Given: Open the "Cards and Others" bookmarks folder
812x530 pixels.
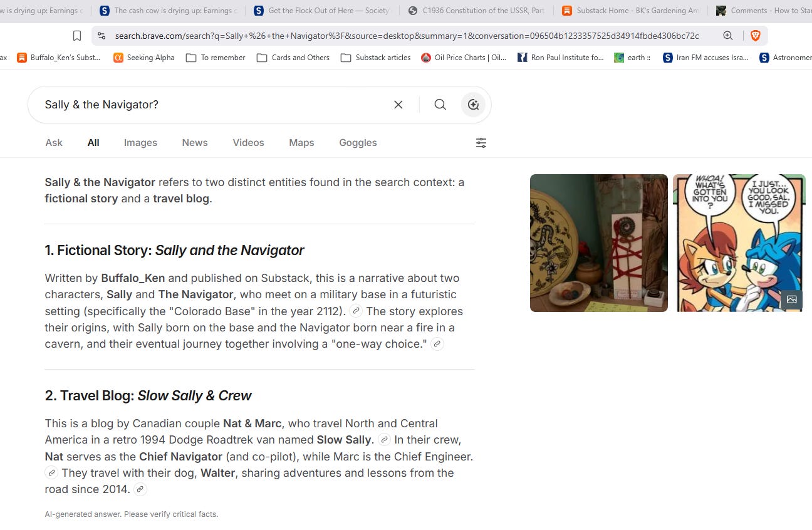Looking at the screenshot, I should tap(293, 58).
